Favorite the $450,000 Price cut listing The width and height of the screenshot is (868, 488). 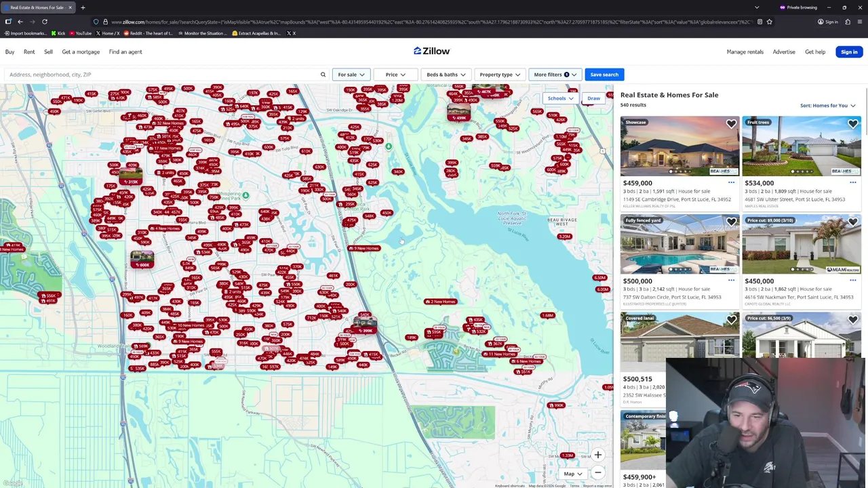[x=852, y=222]
